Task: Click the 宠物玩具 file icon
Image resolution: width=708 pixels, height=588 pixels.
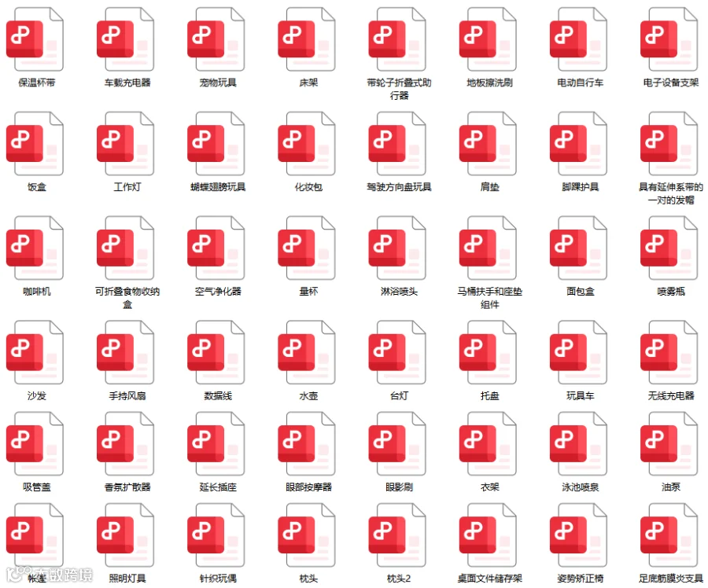Action: pyautogui.click(x=216, y=39)
